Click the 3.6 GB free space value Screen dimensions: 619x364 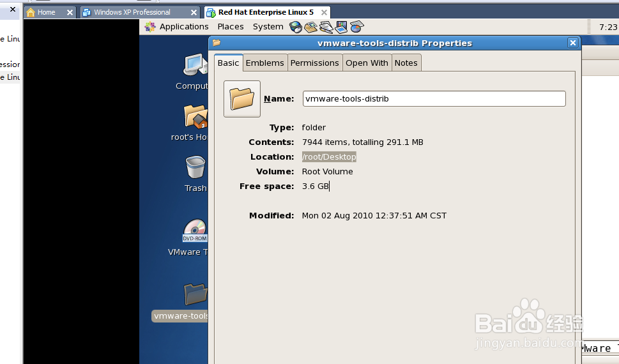click(316, 186)
